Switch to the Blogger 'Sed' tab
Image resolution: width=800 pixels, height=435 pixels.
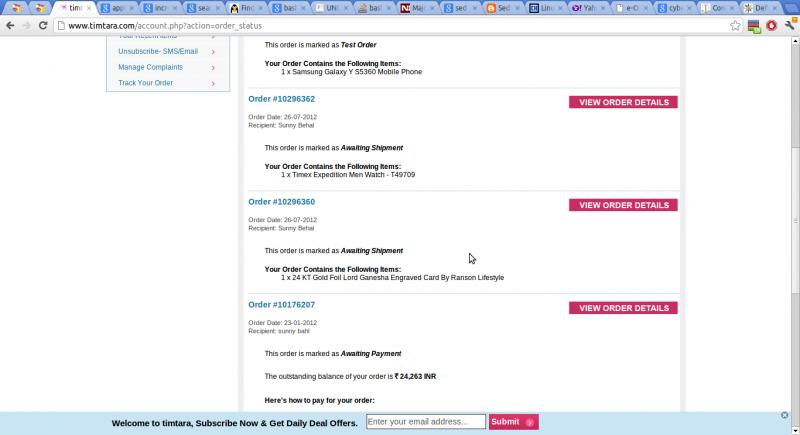[503, 8]
